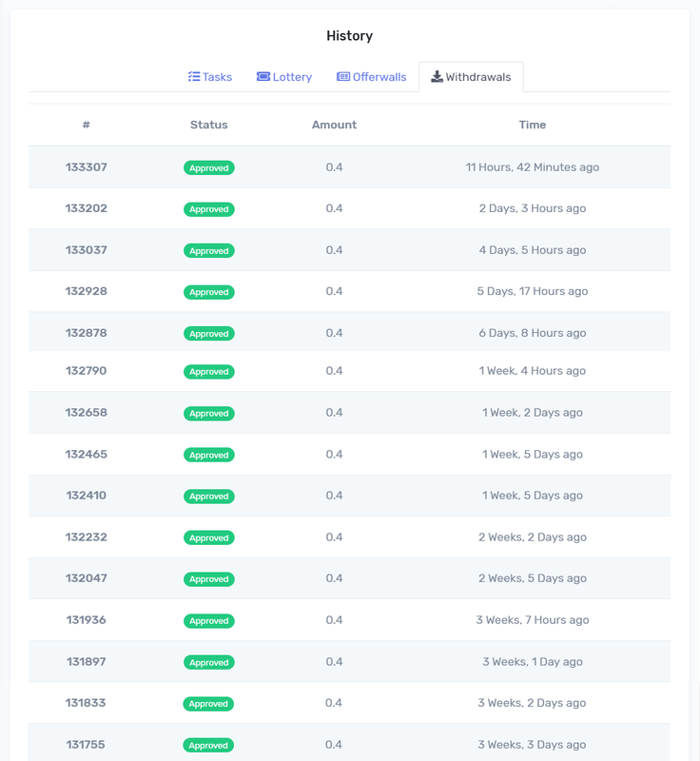
Task: Click amount 0.4 in row 133307
Action: click(334, 167)
